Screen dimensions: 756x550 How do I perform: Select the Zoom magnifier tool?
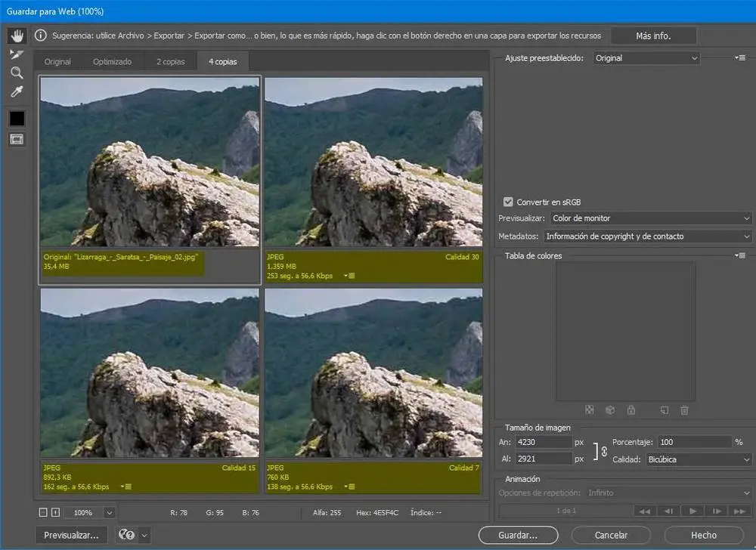click(17, 73)
